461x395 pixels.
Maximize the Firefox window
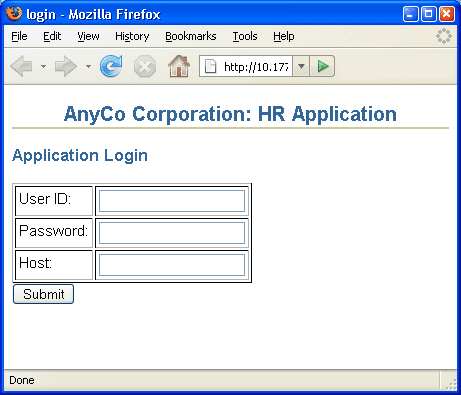(x=429, y=14)
